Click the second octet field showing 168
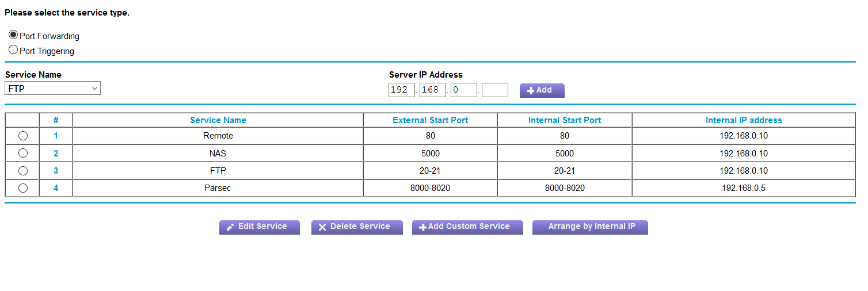 point(432,90)
